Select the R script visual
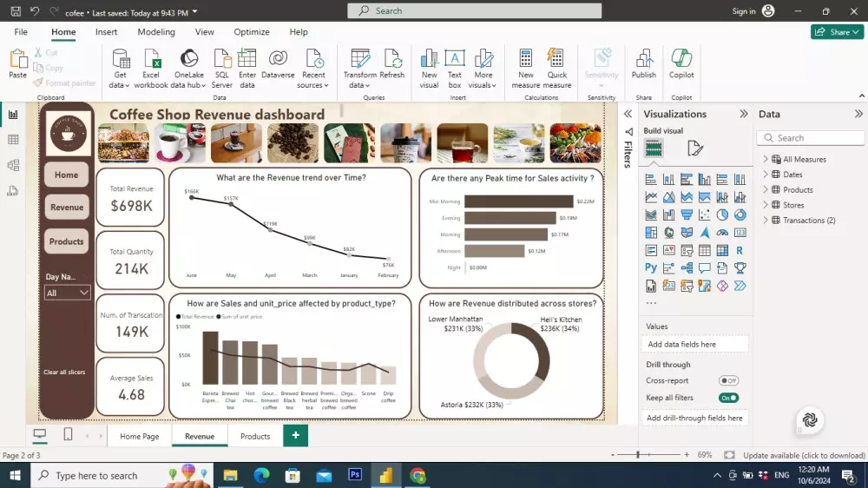Screen dimensions: 868x488 pos(740,250)
